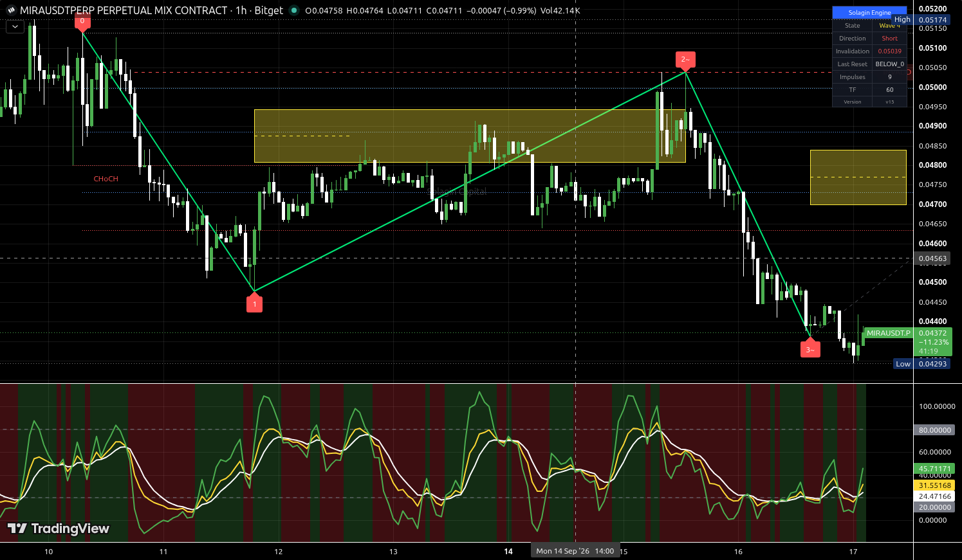Screen dimensions: 962x560
Task: Click the Low 0.04293 price label
Action: [922, 364]
